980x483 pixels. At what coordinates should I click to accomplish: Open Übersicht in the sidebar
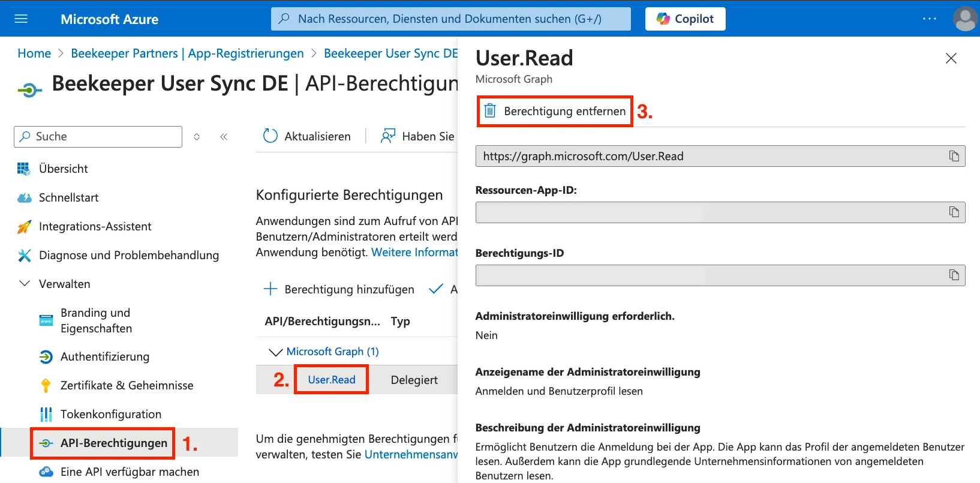64,169
